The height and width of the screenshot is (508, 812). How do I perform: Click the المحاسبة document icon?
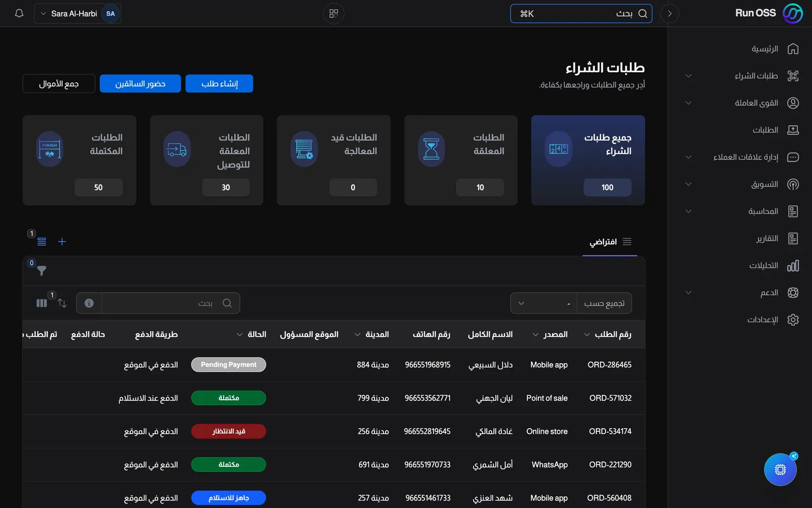tap(793, 211)
